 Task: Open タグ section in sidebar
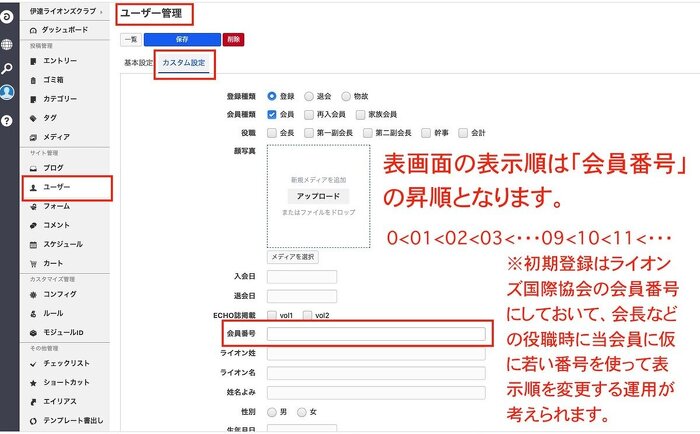(50, 117)
